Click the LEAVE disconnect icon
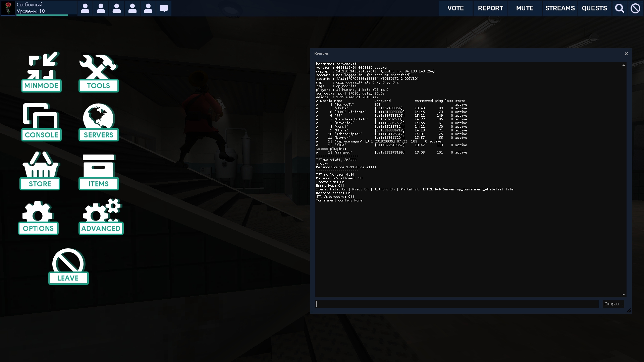644x362 pixels. (x=68, y=266)
